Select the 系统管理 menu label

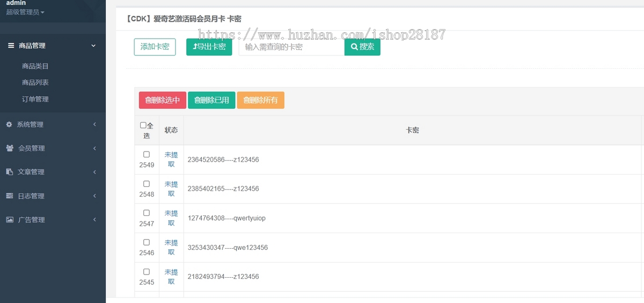pos(30,125)
